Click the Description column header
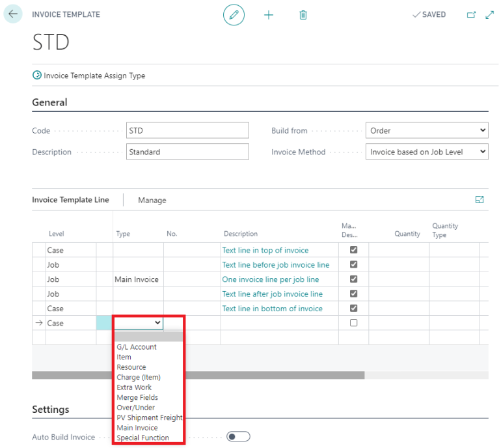This screenshot has width=499, height=448. tap(241, 234)
